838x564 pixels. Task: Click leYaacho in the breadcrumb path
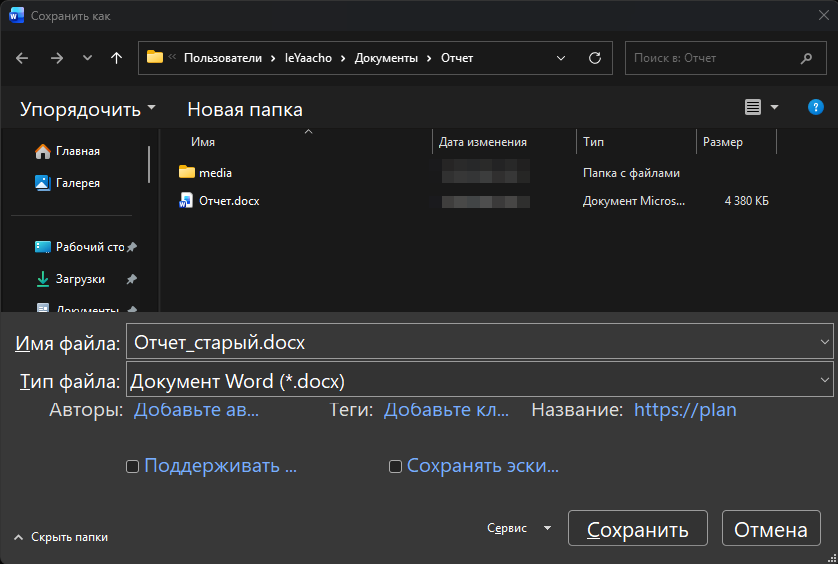(x=308, y=58)
